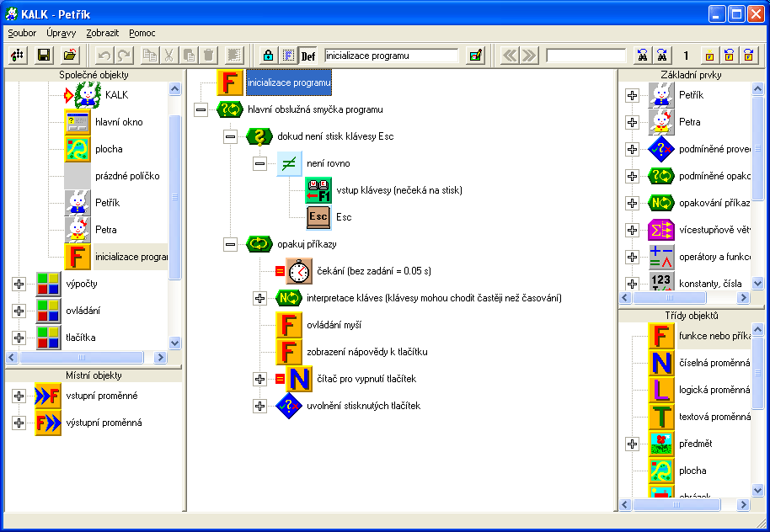Click the padlock lock icon in toolbar

point(268,56)
